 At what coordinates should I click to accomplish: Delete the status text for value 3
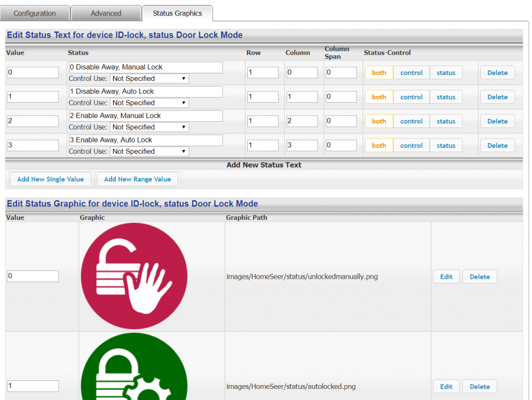point(497,146)
